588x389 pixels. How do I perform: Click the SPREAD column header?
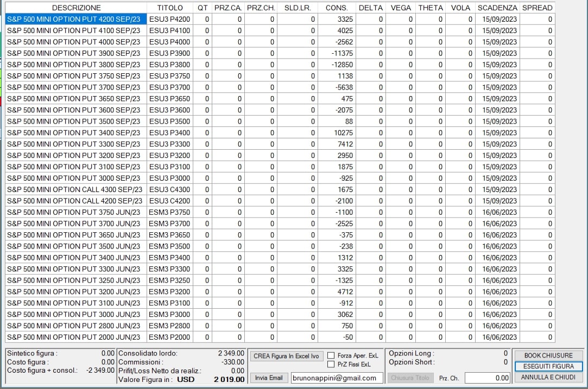click(538, 8)
